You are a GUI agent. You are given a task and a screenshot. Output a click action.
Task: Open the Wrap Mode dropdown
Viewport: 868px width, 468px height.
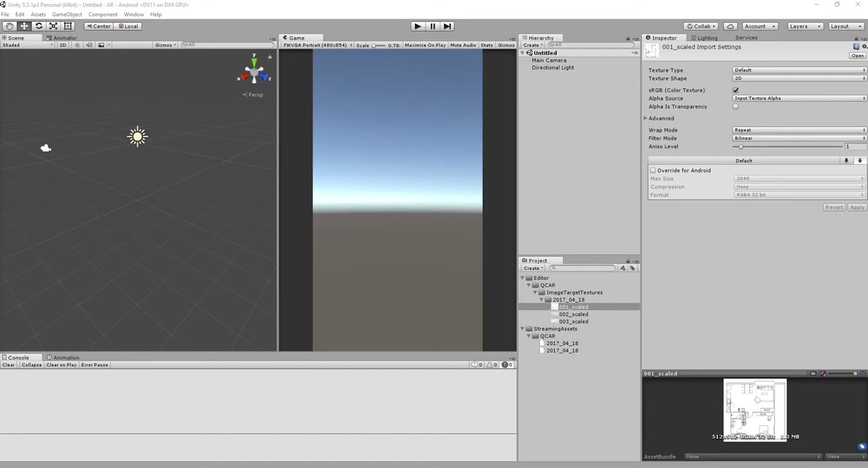pos(800,130)
